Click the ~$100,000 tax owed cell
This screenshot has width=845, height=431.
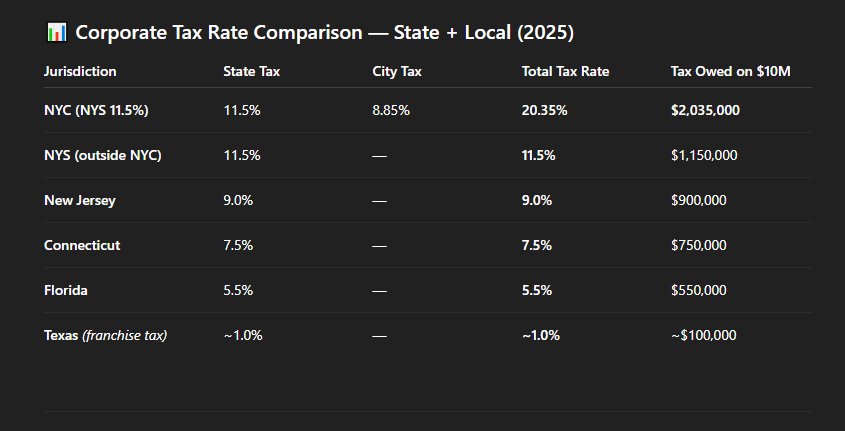[x=703, y=335]
